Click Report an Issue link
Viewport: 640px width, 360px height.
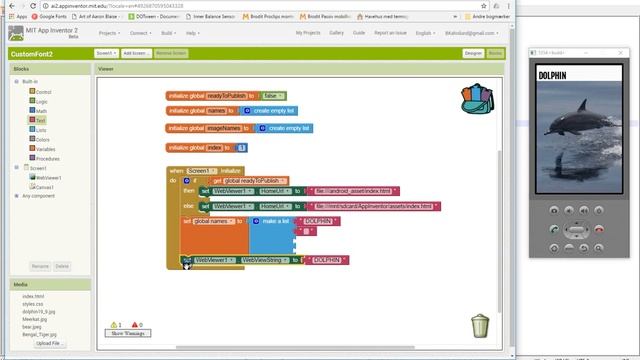390,33
